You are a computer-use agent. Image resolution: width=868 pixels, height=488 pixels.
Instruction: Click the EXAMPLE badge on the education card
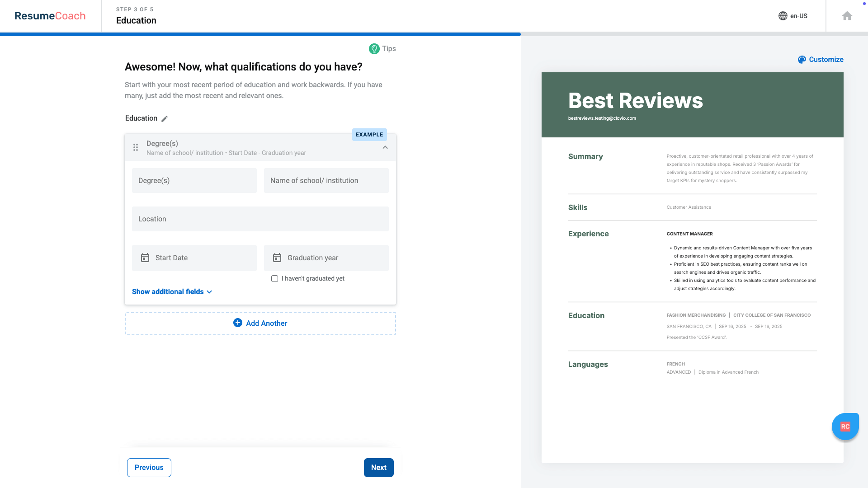(369, 134)
